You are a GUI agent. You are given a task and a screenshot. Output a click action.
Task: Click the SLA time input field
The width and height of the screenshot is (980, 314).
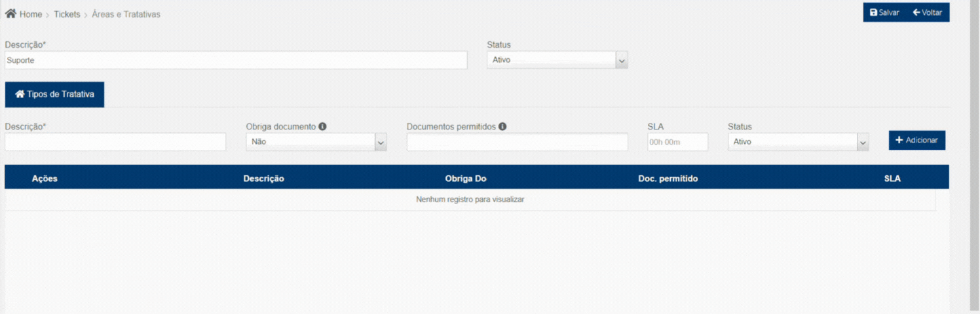point(677,142)
